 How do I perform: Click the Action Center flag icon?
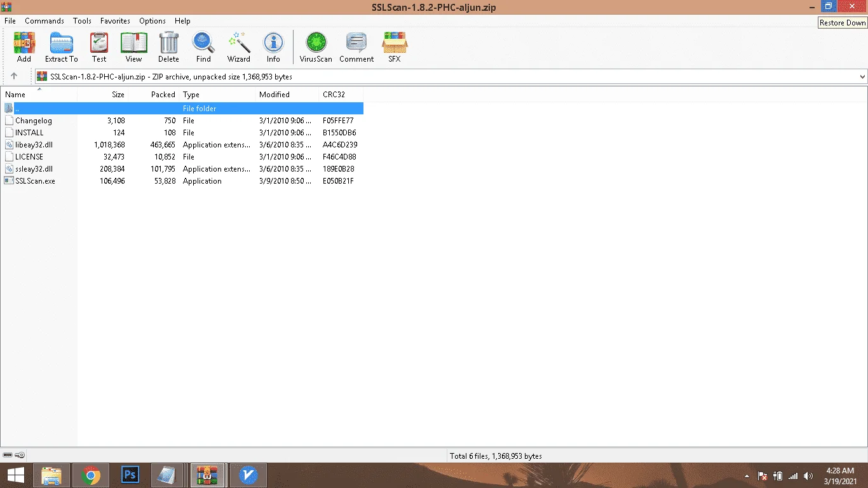click(763, 476)
